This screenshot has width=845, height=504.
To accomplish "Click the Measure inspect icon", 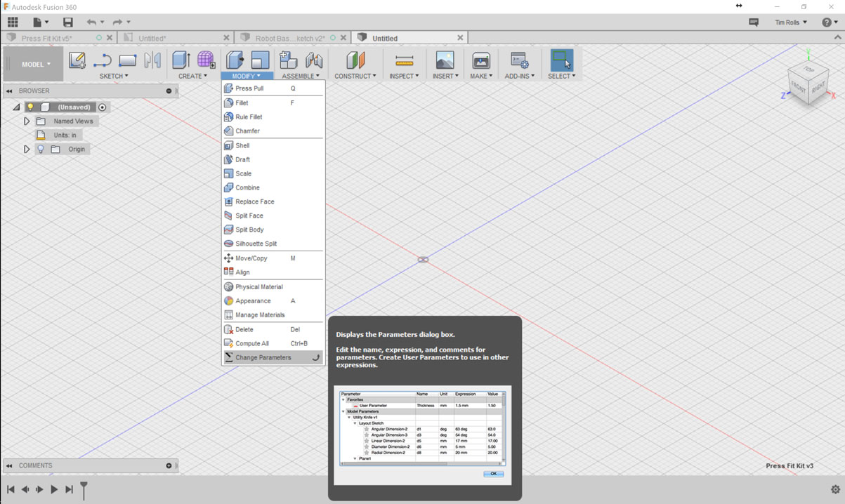I will click(x=404, y=60).
